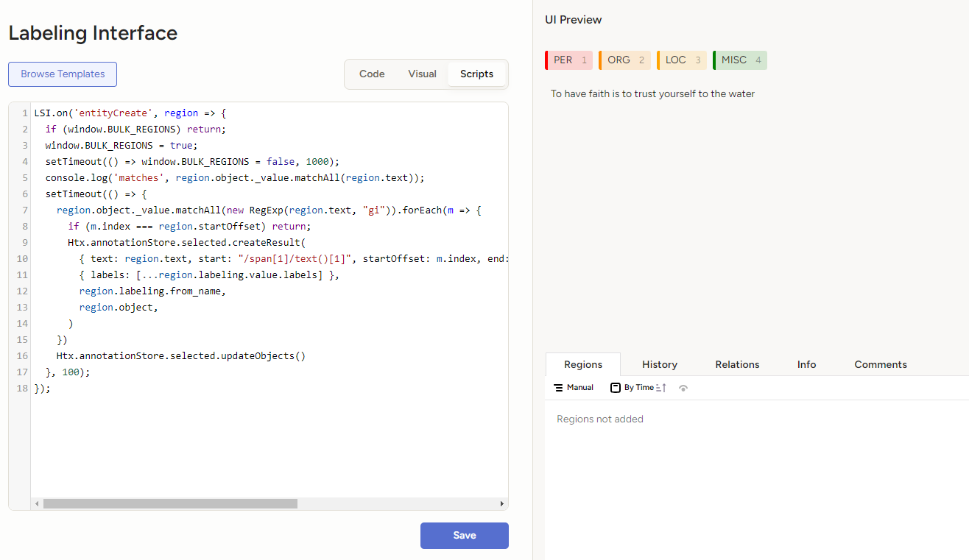Open the Comments tab
The height and width of the screenshot is (560, 969).
point(881,364)
